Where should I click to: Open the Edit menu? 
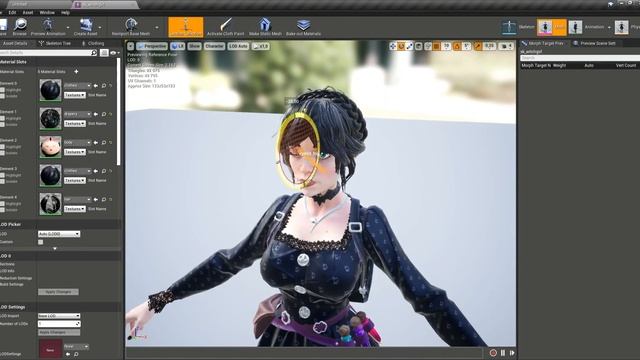[13, 13]
